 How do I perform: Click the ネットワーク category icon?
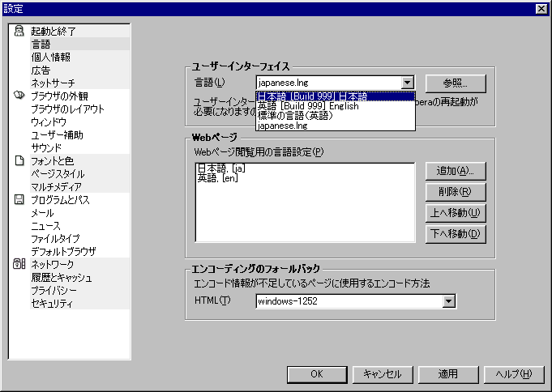point(19,264)
